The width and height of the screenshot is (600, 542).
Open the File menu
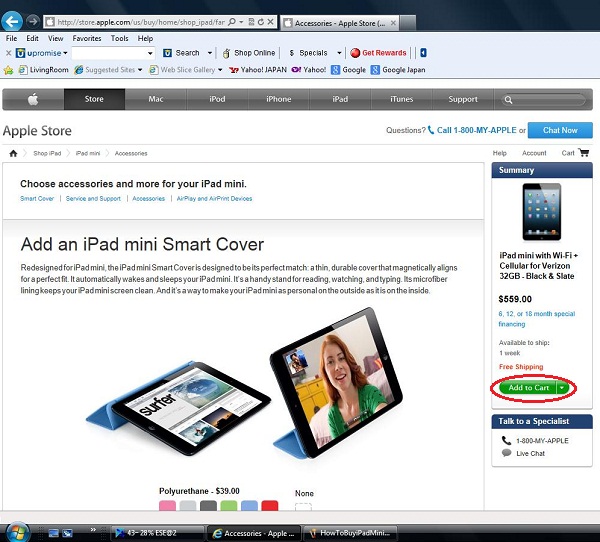tap(11, 38)
